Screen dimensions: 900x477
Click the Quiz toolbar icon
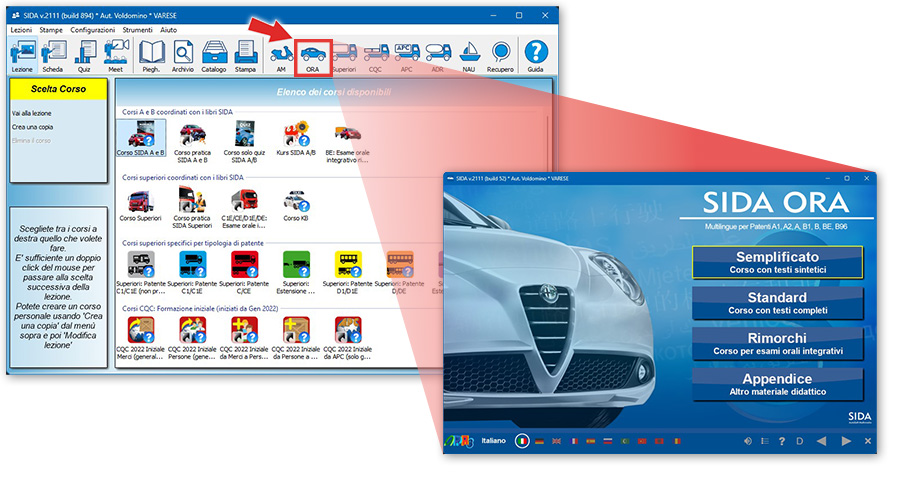point(85,56)
